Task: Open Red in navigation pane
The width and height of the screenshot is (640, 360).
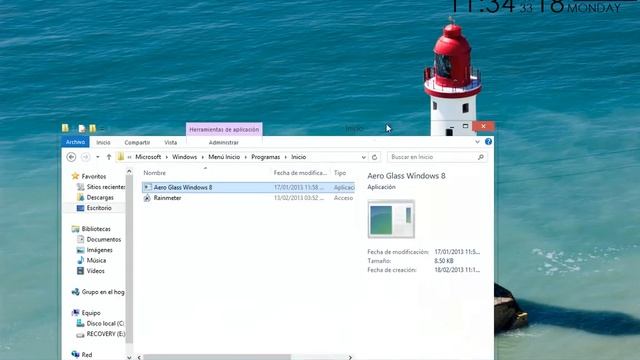Action: point(87,355)
